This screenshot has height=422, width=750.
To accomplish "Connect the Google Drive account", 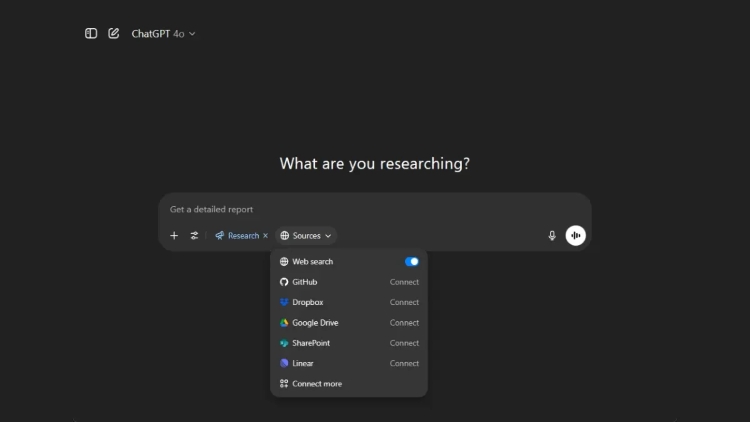I will click(x=404, y=323).
